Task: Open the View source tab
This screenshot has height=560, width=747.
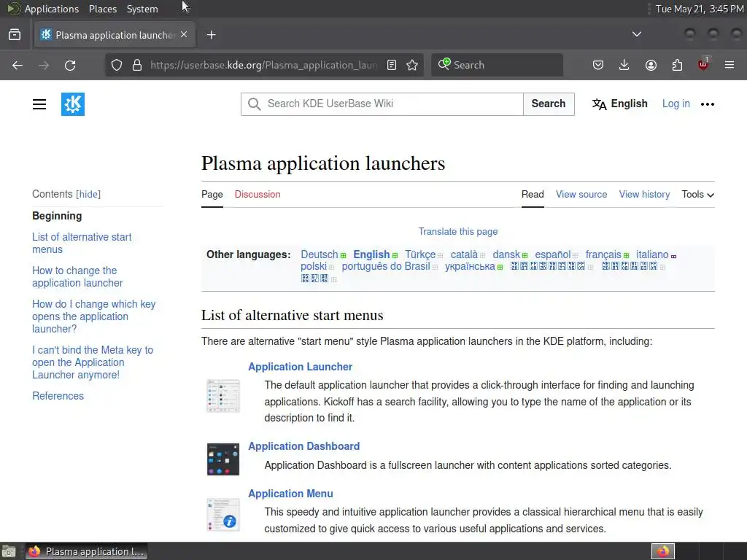Action: pyautogui.click(x=581, y=194)
